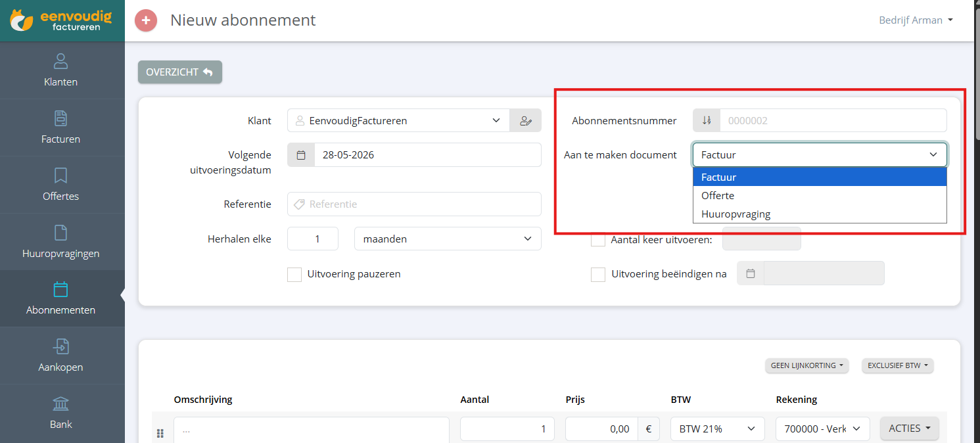Viewport: 980px width, 443px height.
Task: Open Aankopen in the sidebar
Action: coord(61,356)
